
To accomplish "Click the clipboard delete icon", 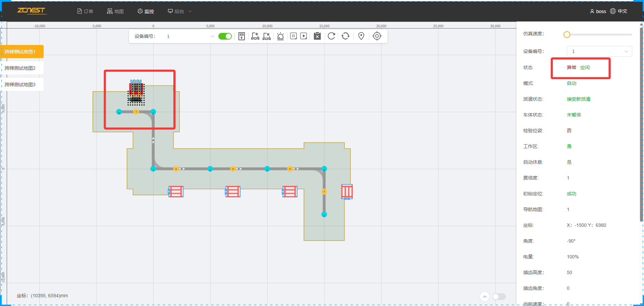I will [x=317, y=36].
